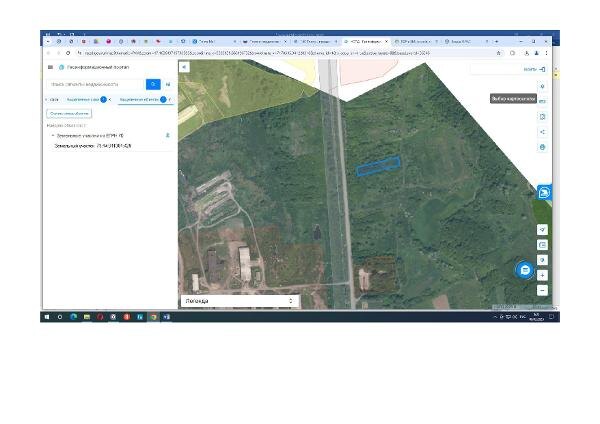Open File Explorer from the taskbar
The height and width of the screenshot is (424, 600).
click(87, 317)
